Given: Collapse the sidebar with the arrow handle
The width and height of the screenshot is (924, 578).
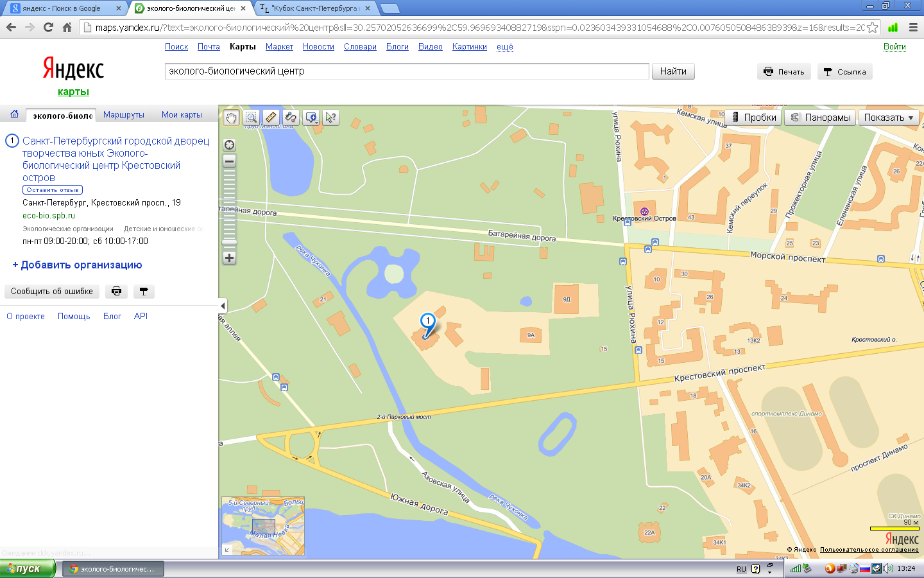Looking at the screenshot, I should point(222,306).
